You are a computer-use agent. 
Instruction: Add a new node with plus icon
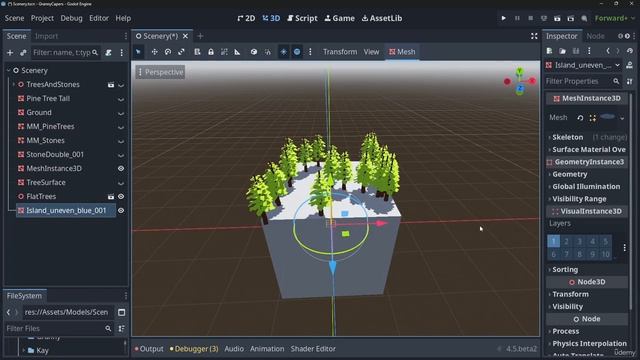pos(10,53)
